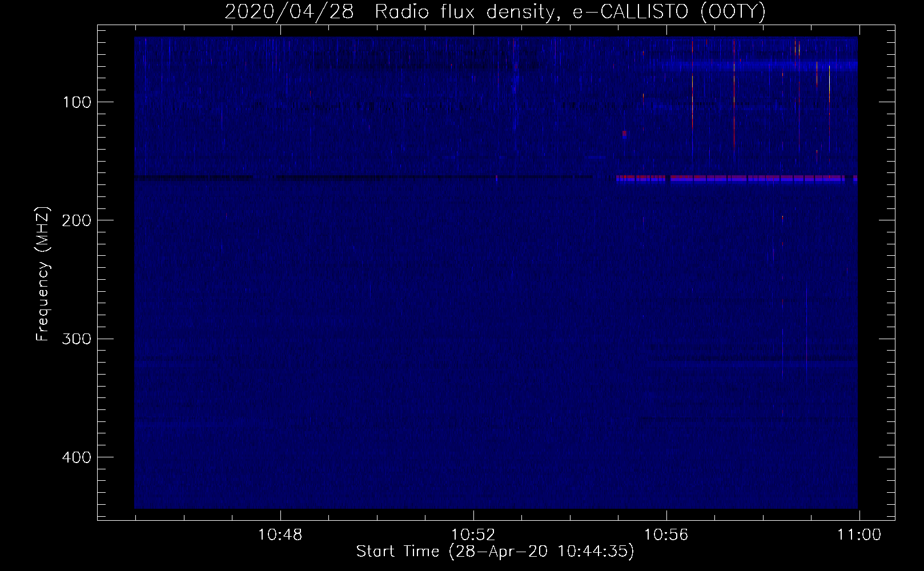Click the small red burst near 10:55 at 125 MHz
The width and height of the screenshot is (924, 571).
624,134
